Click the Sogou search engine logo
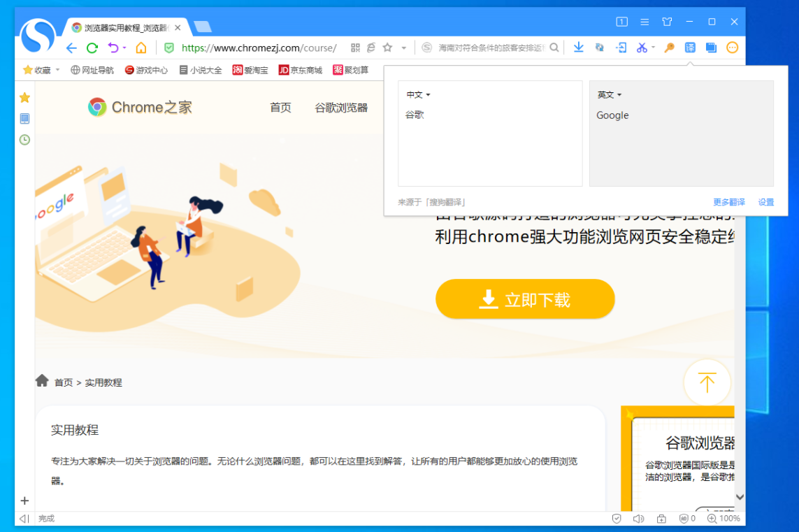Viewport: 799px width, 532px height. (x=427, y=48)
